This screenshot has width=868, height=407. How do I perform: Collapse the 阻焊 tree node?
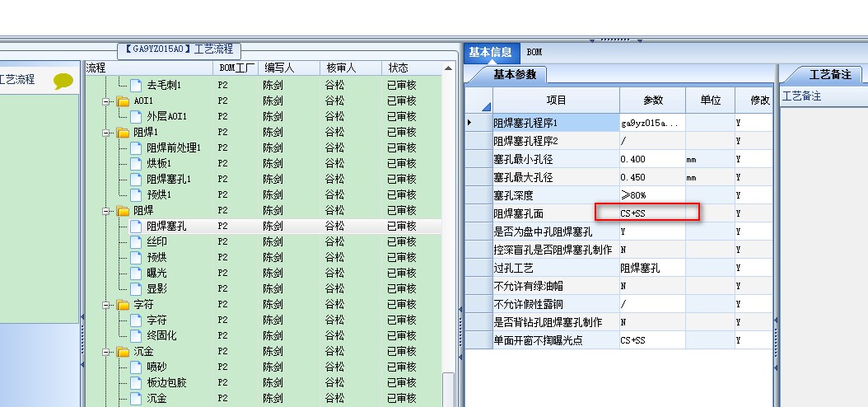[105, 210]
